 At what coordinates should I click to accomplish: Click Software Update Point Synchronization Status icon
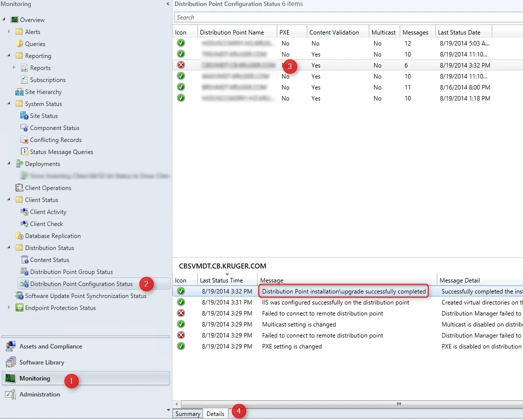(19, 296)
